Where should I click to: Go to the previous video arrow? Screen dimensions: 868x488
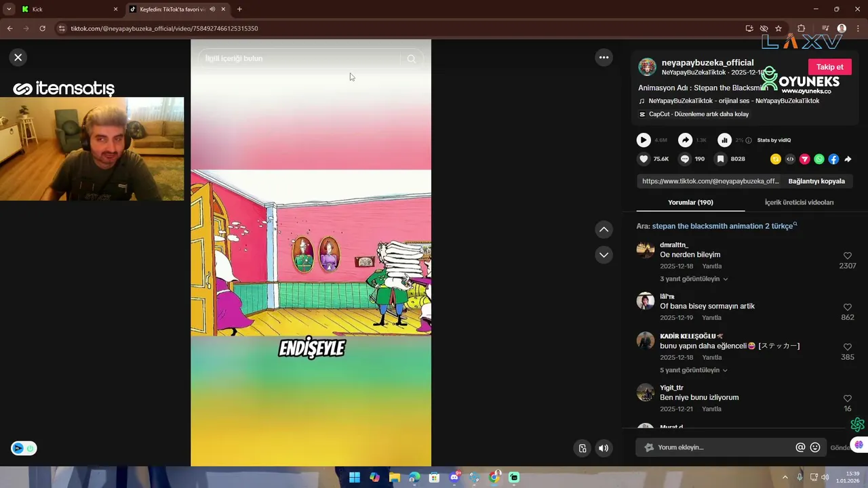click(604, 230)
